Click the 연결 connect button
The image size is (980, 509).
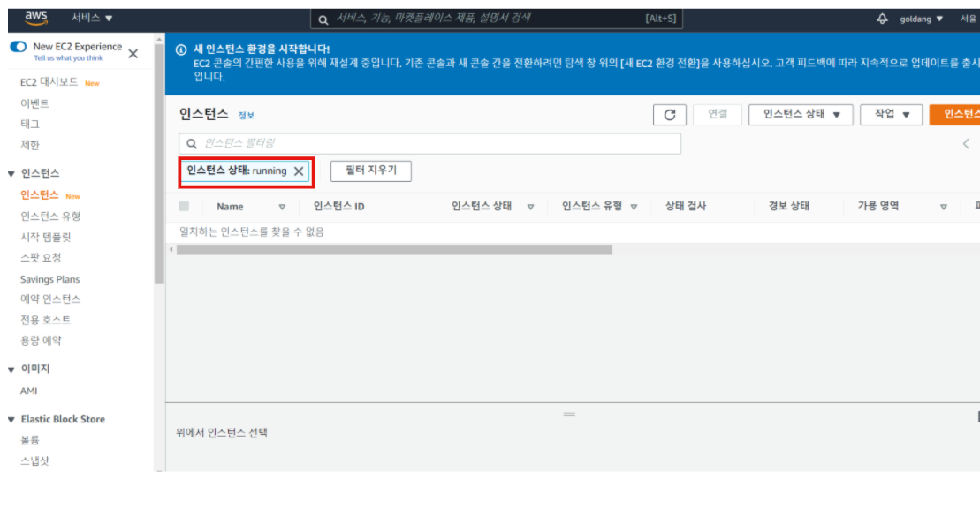click(x=718, y=114)
